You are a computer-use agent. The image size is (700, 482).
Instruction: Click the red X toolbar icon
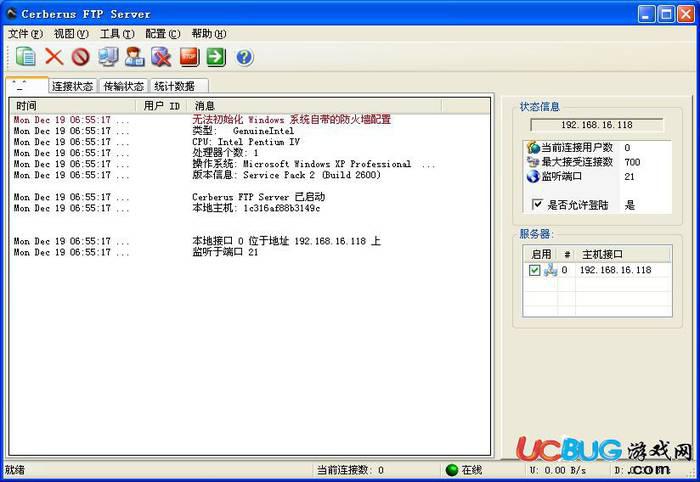[54, 57]
